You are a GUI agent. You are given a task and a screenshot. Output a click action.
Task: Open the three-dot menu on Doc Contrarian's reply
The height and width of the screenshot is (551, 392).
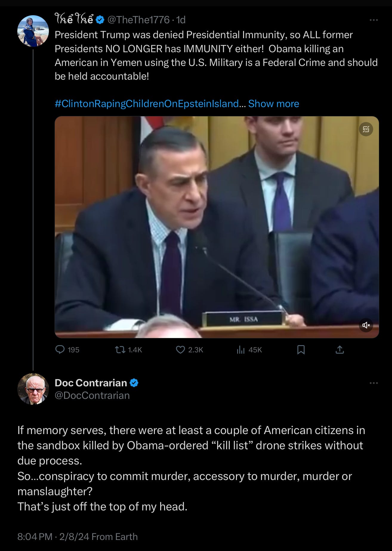click(374, 383)
